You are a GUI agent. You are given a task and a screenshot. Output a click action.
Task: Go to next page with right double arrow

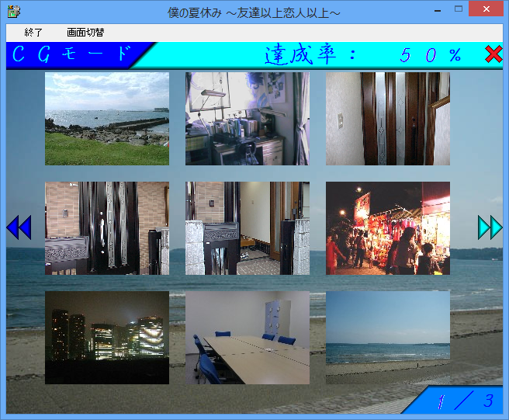(490, 227)
